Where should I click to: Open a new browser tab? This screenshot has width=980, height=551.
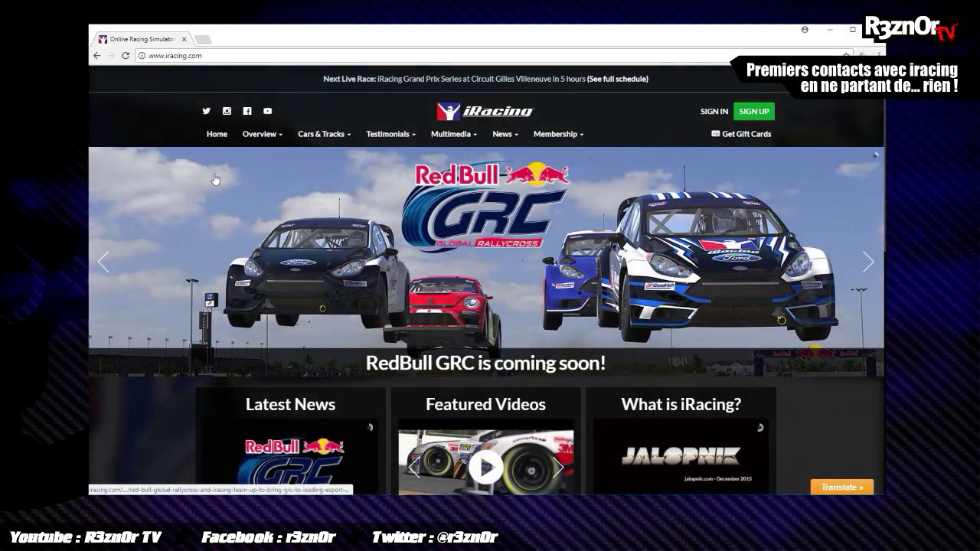[x=202, y=39]
